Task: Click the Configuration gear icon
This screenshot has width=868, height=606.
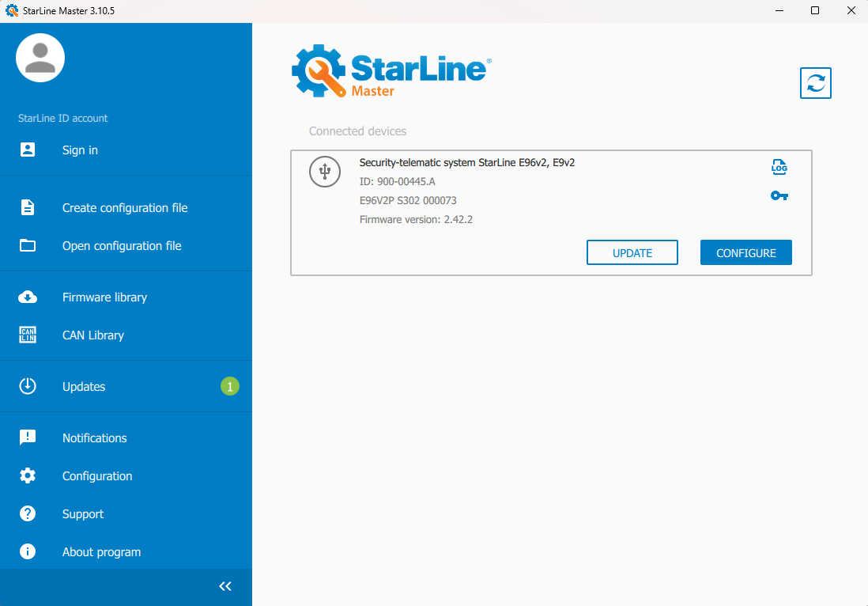Action: click(x=28, y=476)
